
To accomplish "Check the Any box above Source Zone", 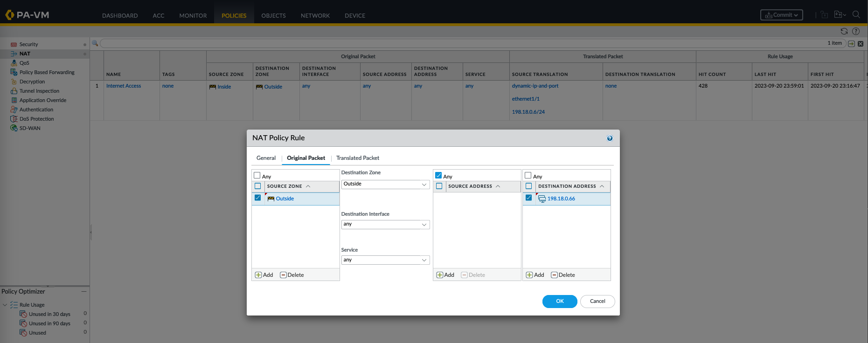I will coord(257,176).
